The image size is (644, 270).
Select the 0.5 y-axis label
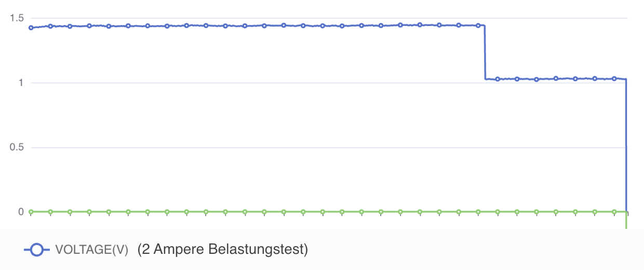[17, 147]
